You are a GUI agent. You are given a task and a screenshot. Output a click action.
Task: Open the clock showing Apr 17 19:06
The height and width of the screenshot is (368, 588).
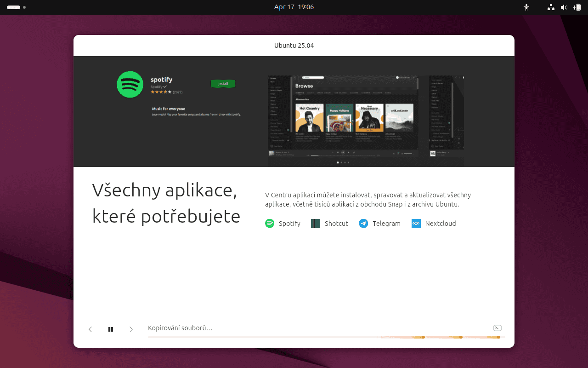[x=294, y=7]
